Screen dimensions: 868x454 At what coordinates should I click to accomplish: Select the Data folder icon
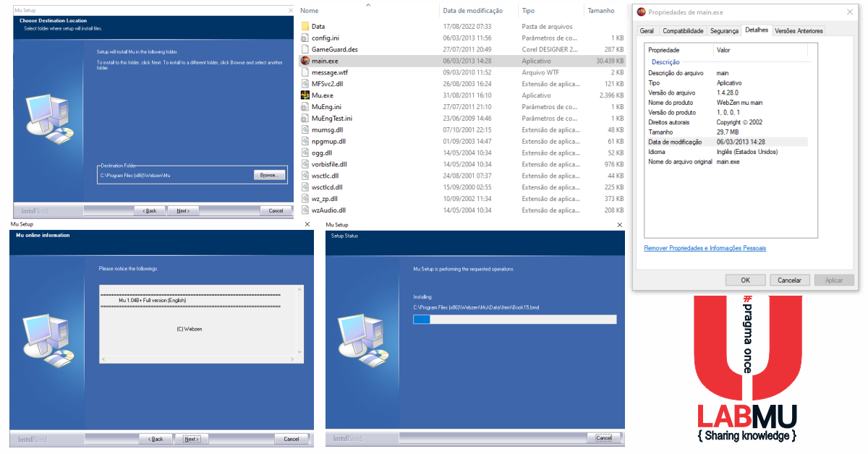pyautogui.click(x=305, y=27)
